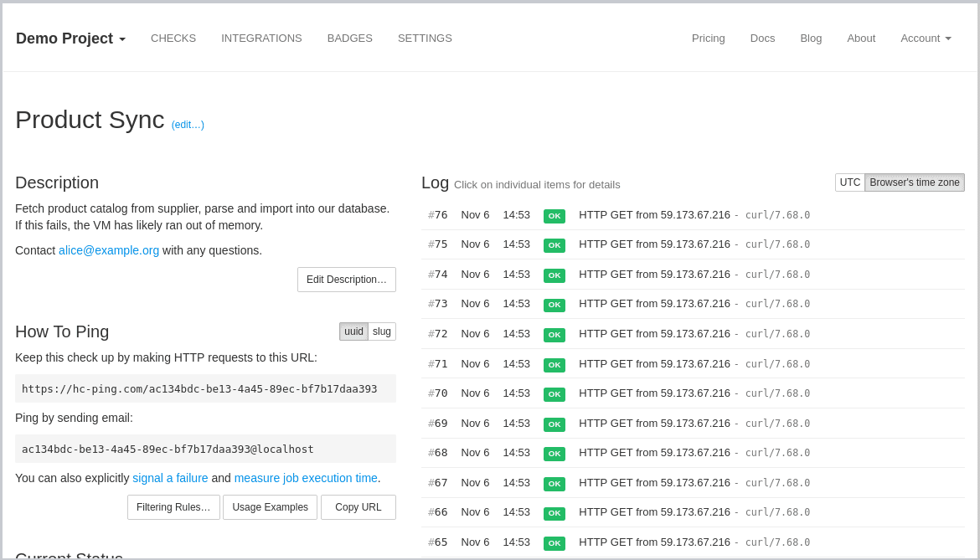This screenshot has width=980, height=560.
Task: Switch to the INTEGRATIONS tab
Action: [261, 39]
